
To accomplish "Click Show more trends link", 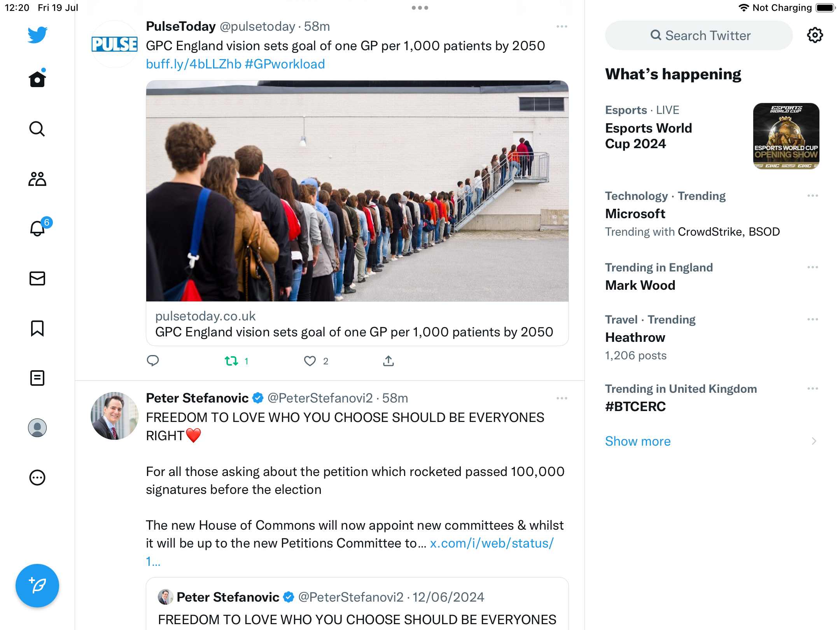I will (638, 441).
